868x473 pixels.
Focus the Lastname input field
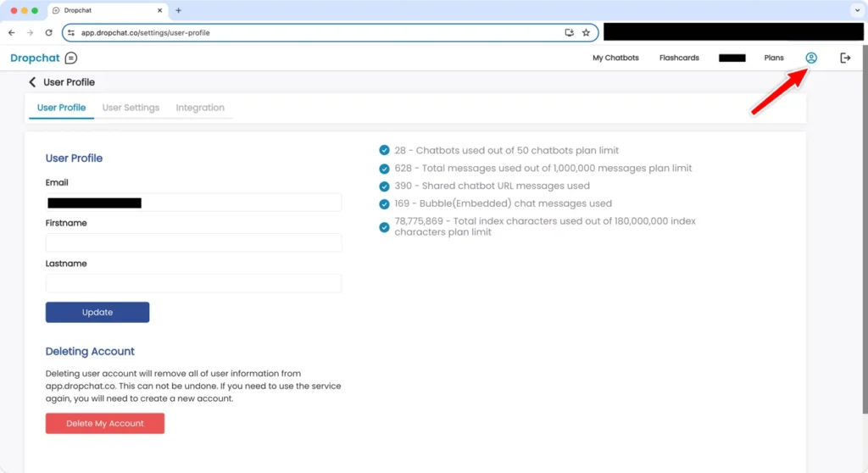193,284
